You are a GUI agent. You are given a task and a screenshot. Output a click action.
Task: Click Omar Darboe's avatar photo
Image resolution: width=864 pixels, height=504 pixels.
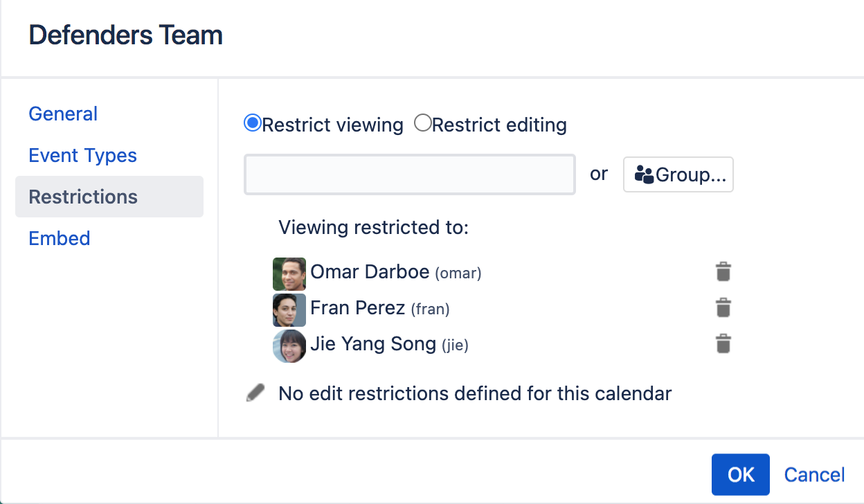pyautogui.click(x=289, y=274)
